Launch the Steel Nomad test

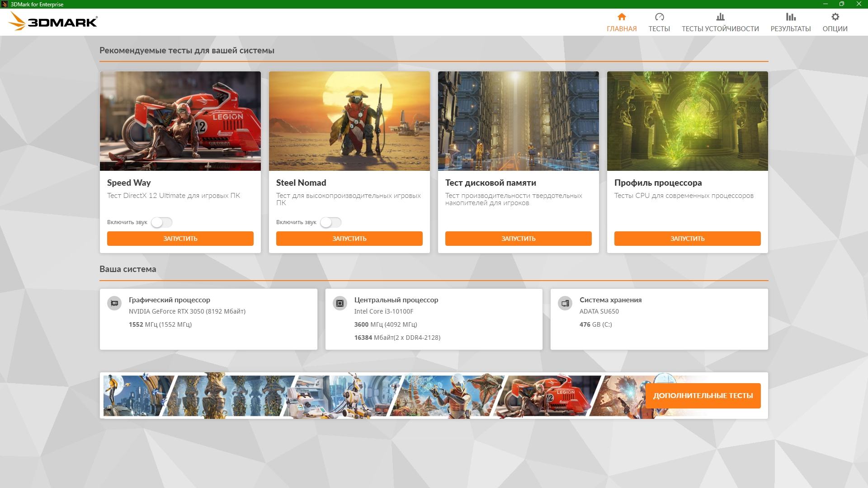(x=349, y=239)
